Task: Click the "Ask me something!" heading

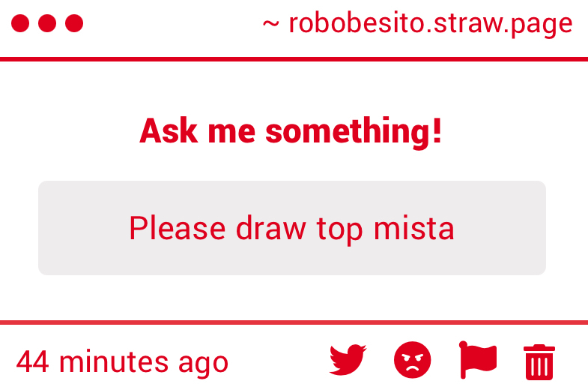Action: (x=291, y=131)
